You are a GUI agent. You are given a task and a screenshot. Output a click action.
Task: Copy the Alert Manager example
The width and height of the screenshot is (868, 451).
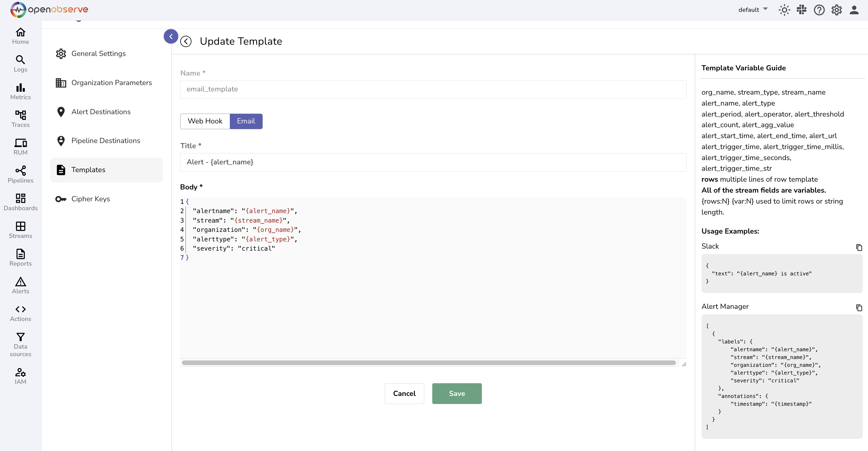[x=859, y=307]
